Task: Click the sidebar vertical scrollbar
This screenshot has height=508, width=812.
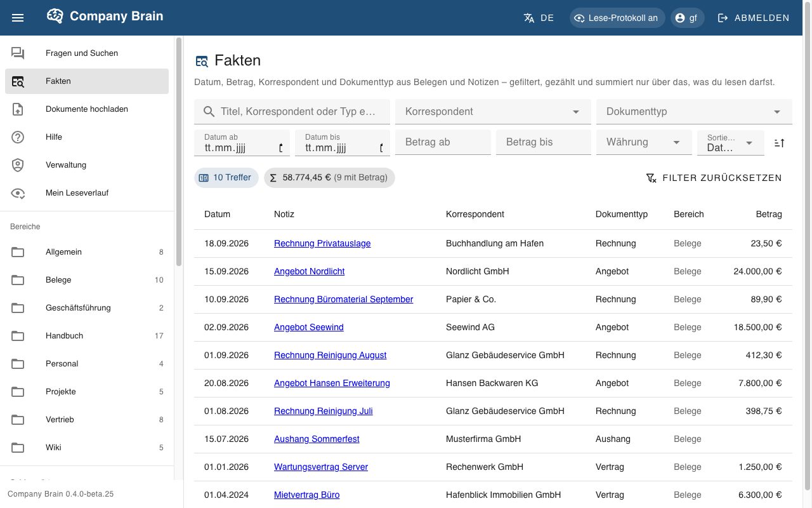Action: [179, 151]
